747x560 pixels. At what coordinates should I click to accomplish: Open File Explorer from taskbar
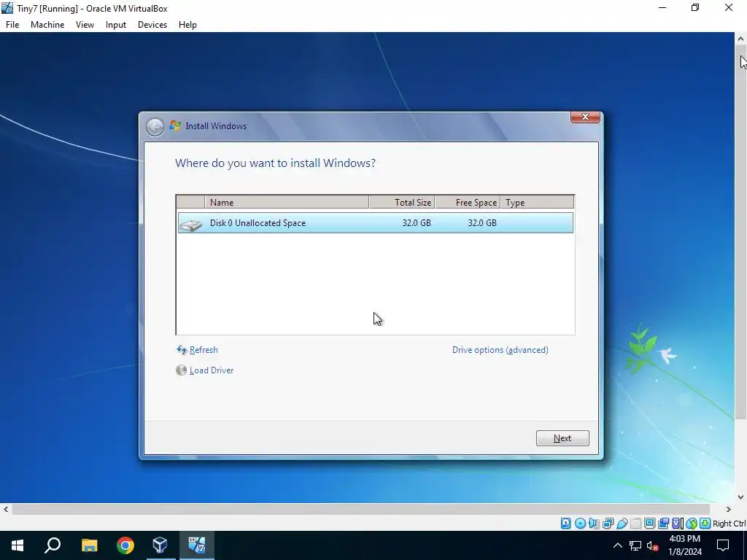89,545
